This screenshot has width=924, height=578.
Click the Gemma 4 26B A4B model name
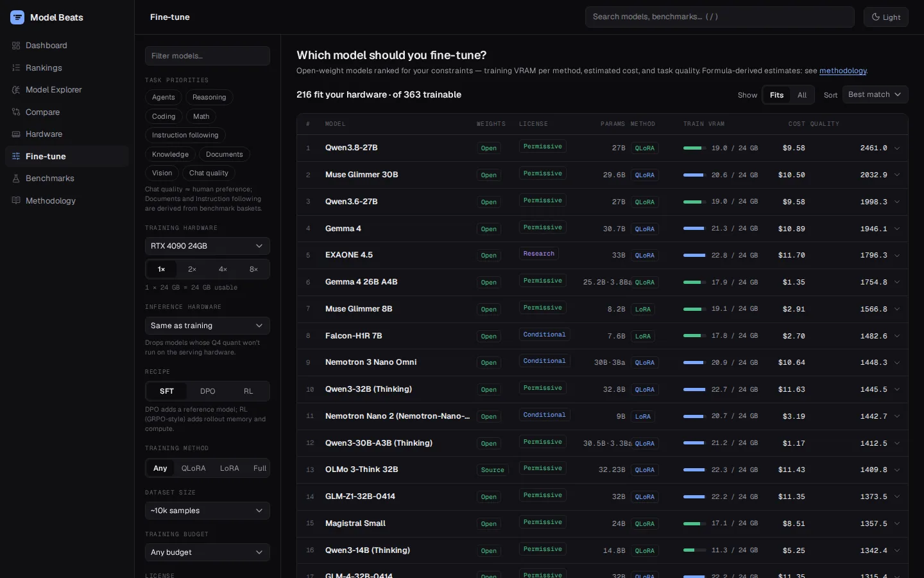tap(361, 282)
